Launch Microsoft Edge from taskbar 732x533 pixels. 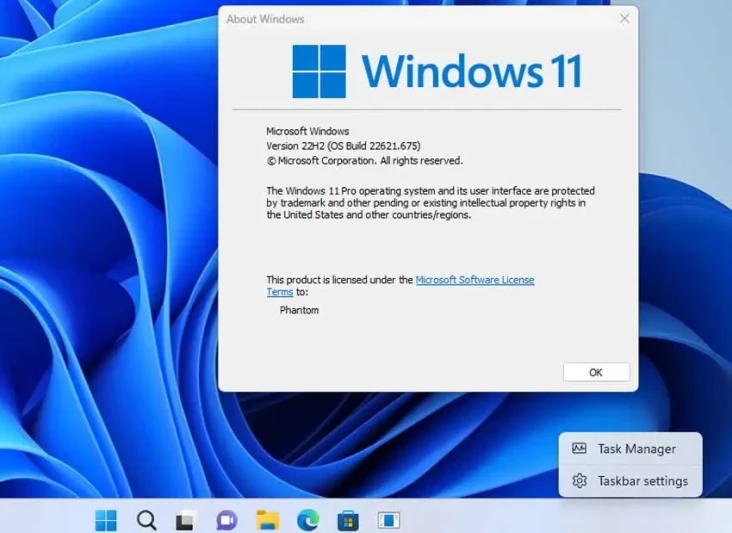click(x=308, y=520)
